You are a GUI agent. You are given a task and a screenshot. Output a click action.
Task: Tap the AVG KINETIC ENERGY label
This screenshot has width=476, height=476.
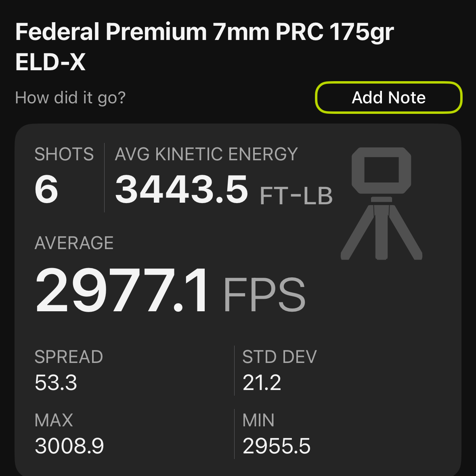click(206, 154)
